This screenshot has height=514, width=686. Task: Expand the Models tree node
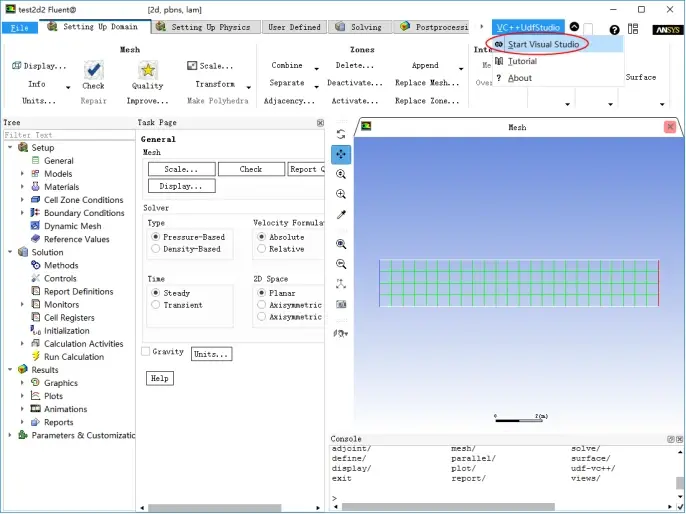22,174
